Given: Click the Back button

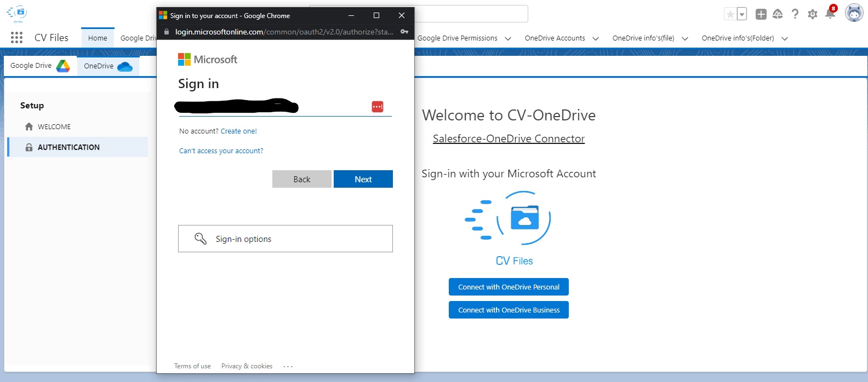Looking at the screenshot, I should [302, 179].
